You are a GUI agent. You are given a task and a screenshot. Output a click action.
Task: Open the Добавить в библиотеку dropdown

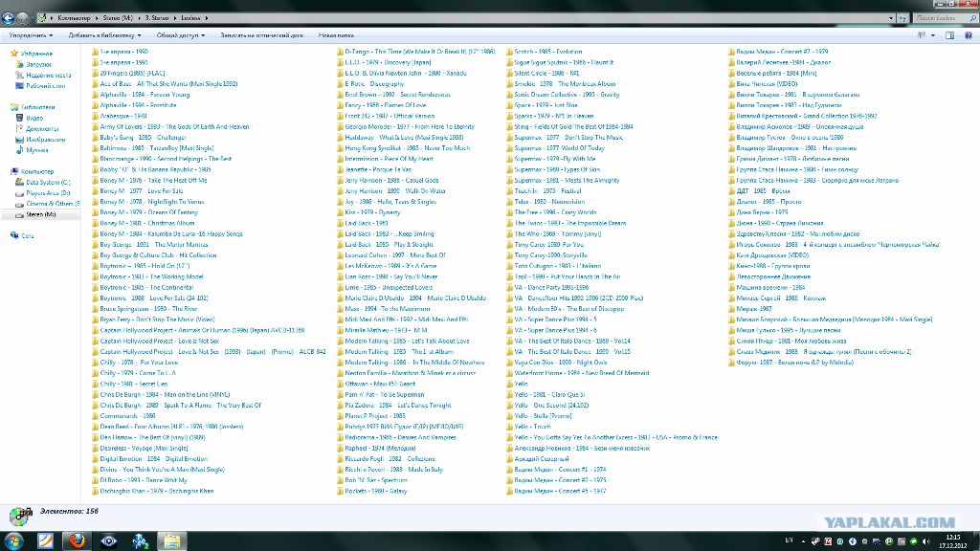104,35
